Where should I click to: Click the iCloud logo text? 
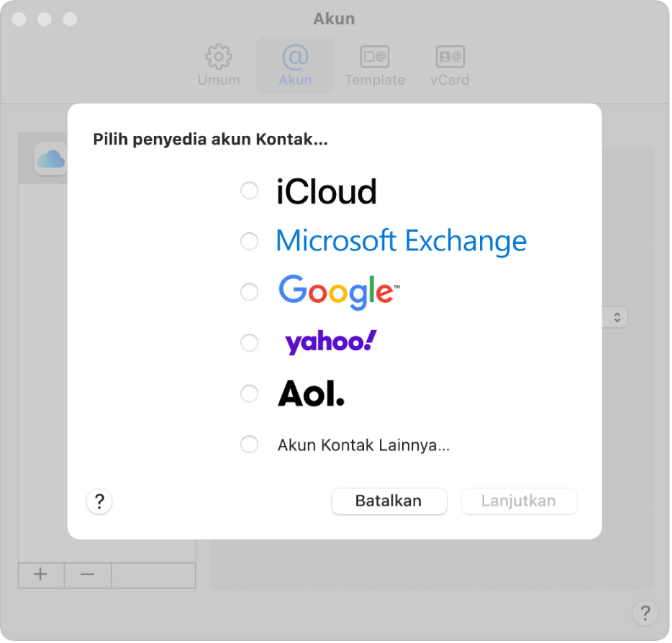click(327, 191)
